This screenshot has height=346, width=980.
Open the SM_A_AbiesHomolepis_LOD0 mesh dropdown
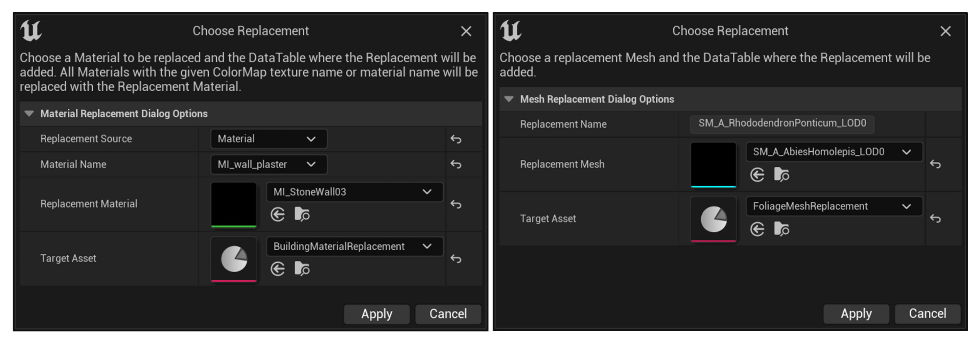click(833, 152)
